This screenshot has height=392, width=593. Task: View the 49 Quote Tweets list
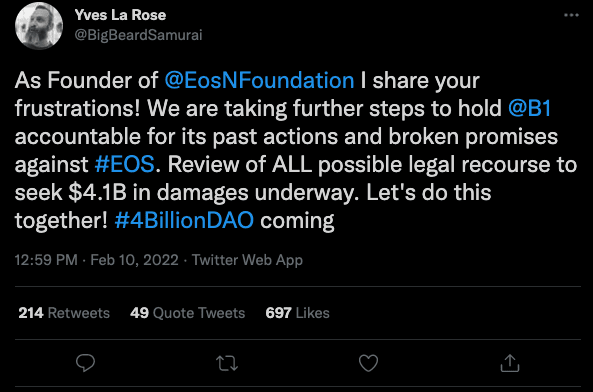pyautogui.click(x=188, y=313)
